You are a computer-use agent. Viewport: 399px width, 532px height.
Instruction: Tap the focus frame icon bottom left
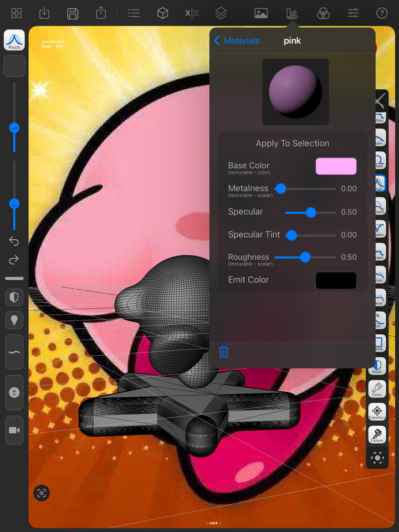[x=42, y=493]
